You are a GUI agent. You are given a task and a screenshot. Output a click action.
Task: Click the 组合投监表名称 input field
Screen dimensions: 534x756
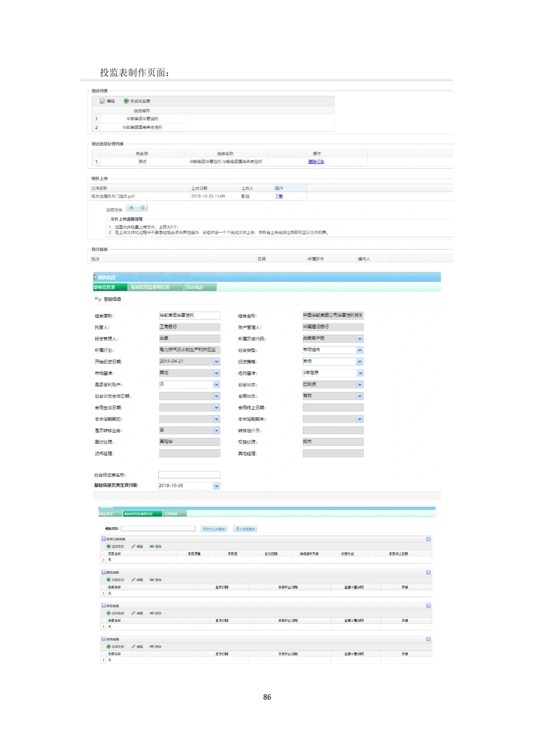coord(189,474)
